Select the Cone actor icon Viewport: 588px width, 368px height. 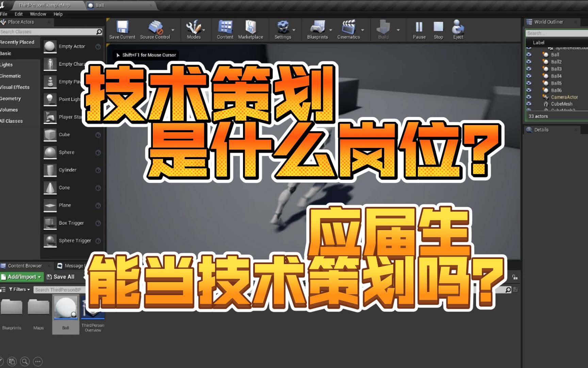pyautogui.click(x=50, y=188)
